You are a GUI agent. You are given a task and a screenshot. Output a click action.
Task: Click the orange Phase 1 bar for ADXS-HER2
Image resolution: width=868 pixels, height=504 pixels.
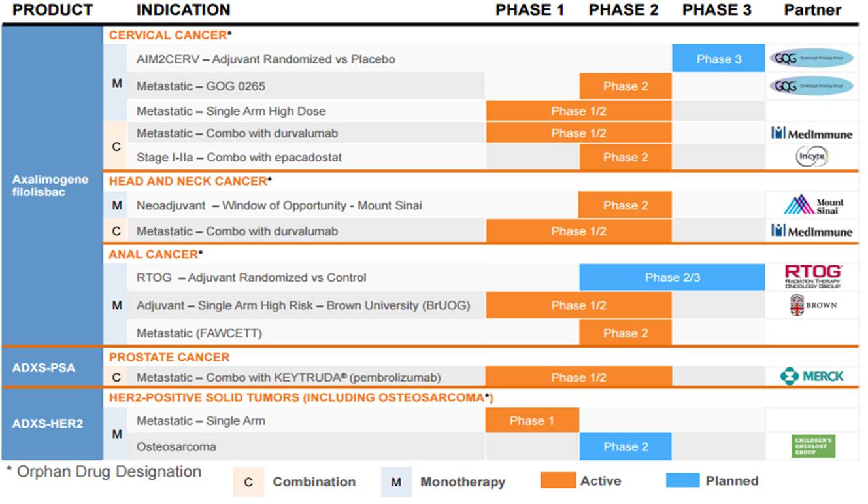[x=531, y=420]
